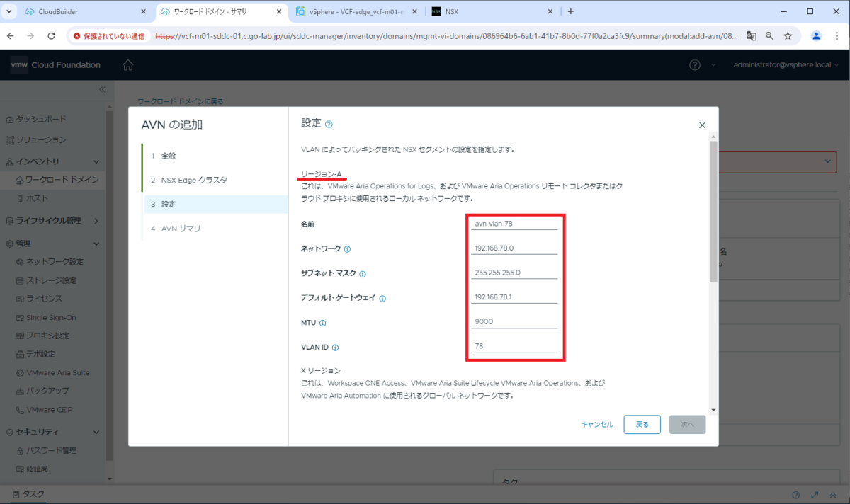Click the 名前 field with avn-vlan-78
850x504 pixels.
coord(514,224)
